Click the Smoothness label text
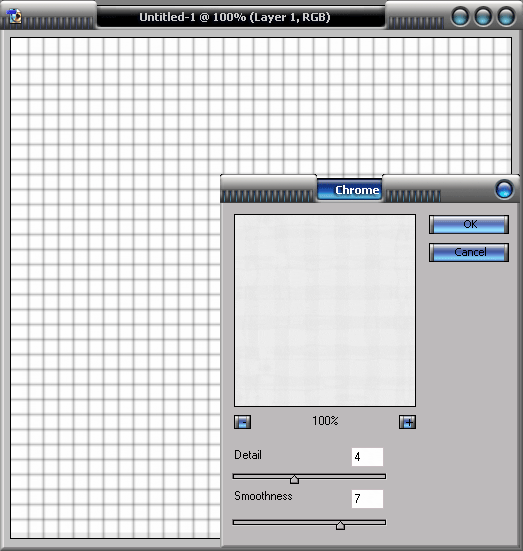The height and width of the screenshot is (551, 523). point(263,496)
